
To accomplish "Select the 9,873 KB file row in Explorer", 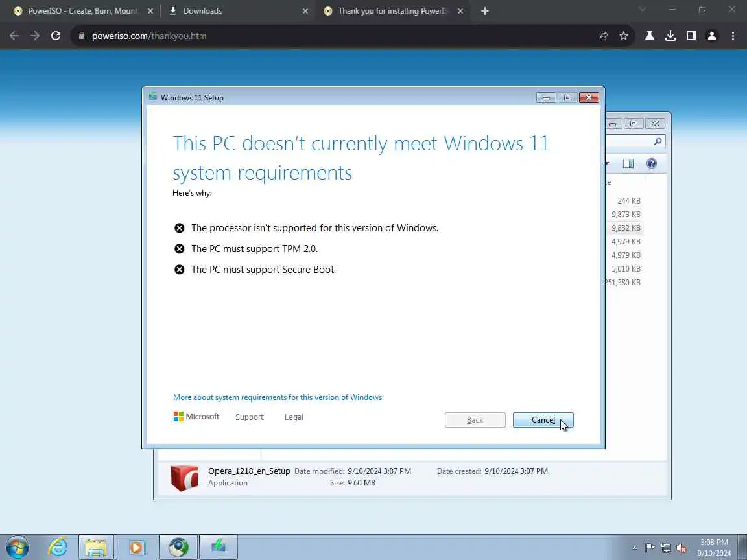I will coord(626,215).
